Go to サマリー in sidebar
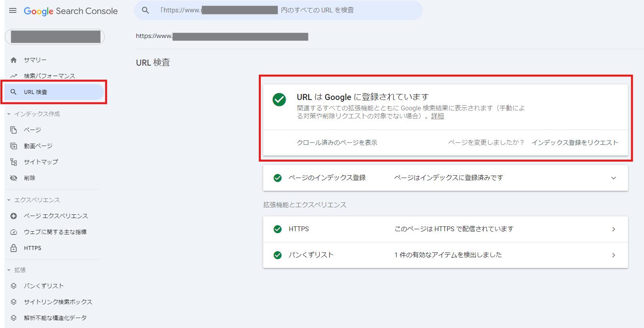644x328 pixels. (x=54, y=60)
